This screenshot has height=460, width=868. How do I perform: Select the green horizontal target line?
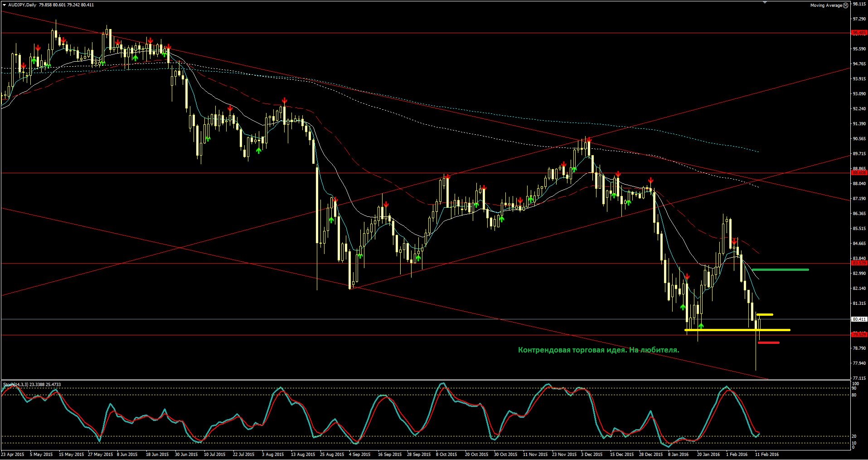[x=780, y=270]
